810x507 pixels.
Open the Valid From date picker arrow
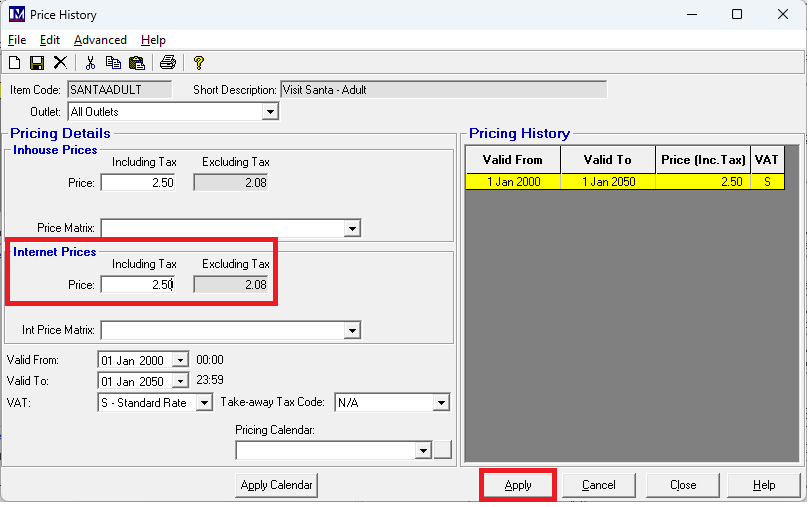pyautogui.click(x=180, y=360)
